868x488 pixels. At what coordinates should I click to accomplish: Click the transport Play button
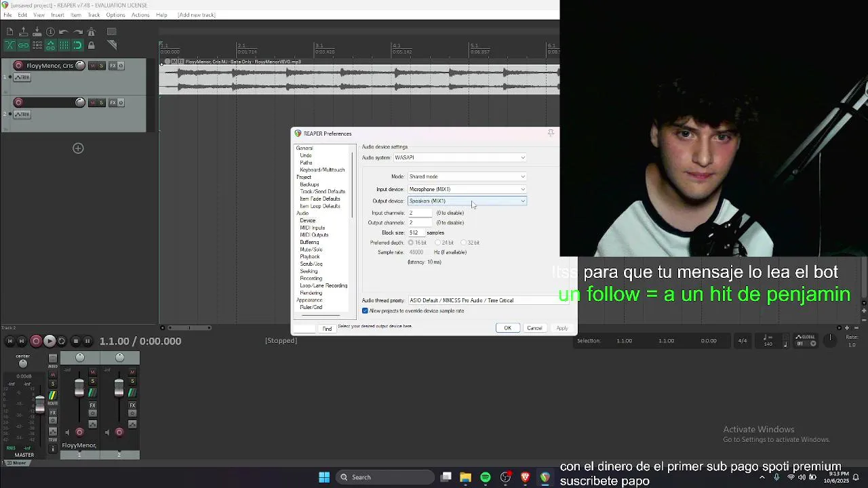coord(50,341)
